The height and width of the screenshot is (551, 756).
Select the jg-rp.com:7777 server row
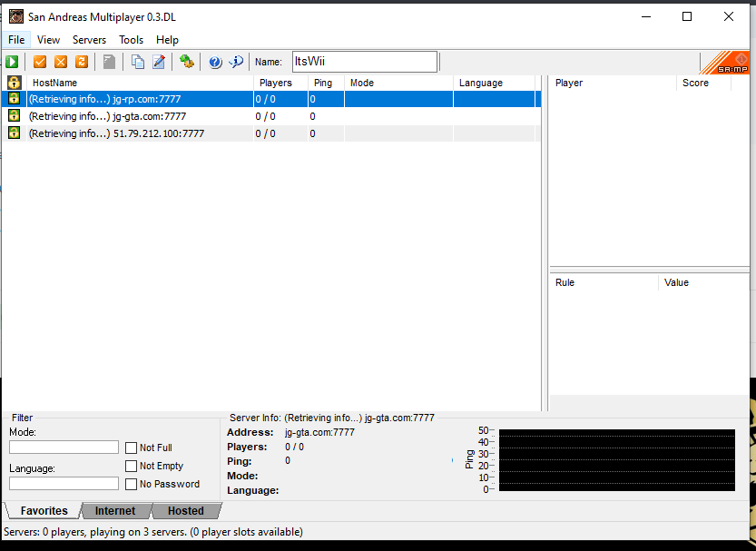271,99
